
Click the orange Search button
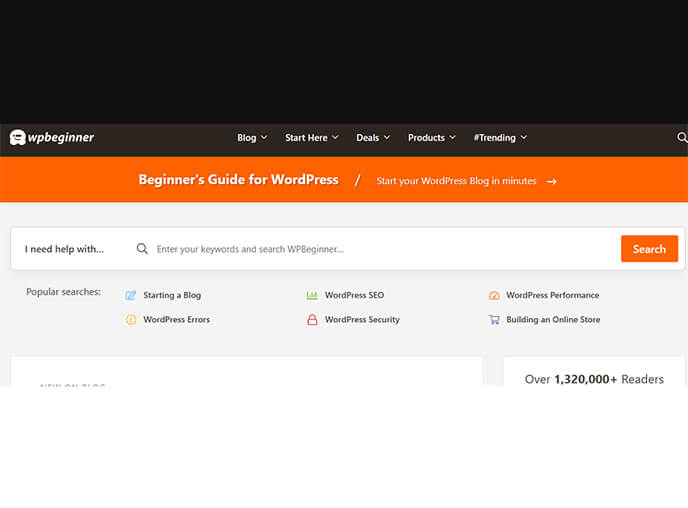coord(649,249)
